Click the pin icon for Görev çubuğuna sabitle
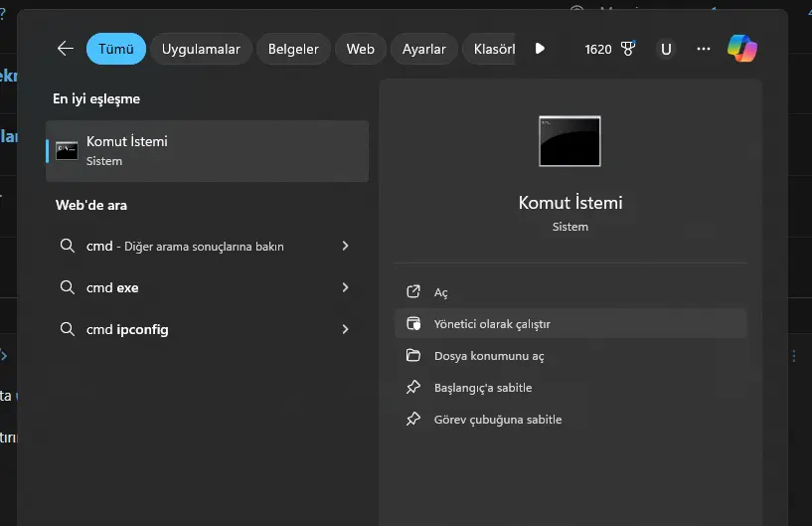 coord(413,419)
